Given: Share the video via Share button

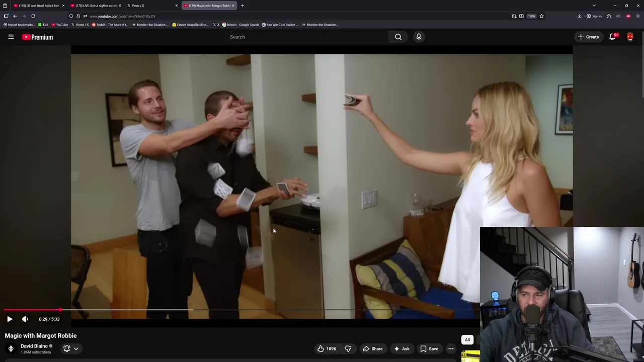Looking at the screenshot, I should tap(372, 348).
